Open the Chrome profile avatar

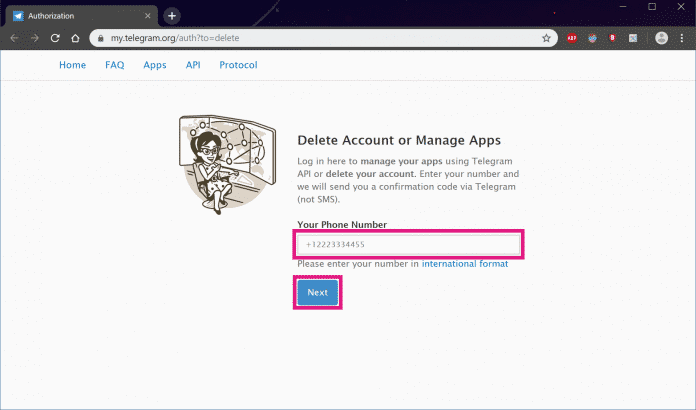pyautogui.click(x=661, y=38)
